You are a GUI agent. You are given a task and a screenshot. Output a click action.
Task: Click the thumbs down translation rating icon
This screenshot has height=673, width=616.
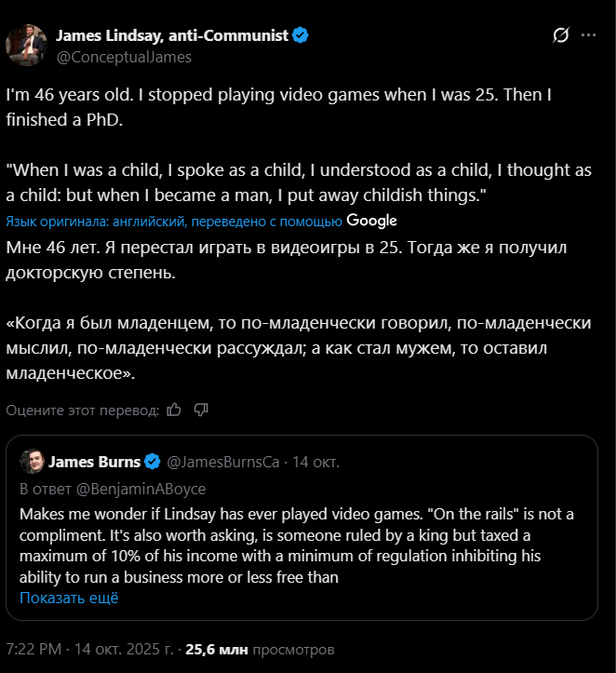point(201,410)
